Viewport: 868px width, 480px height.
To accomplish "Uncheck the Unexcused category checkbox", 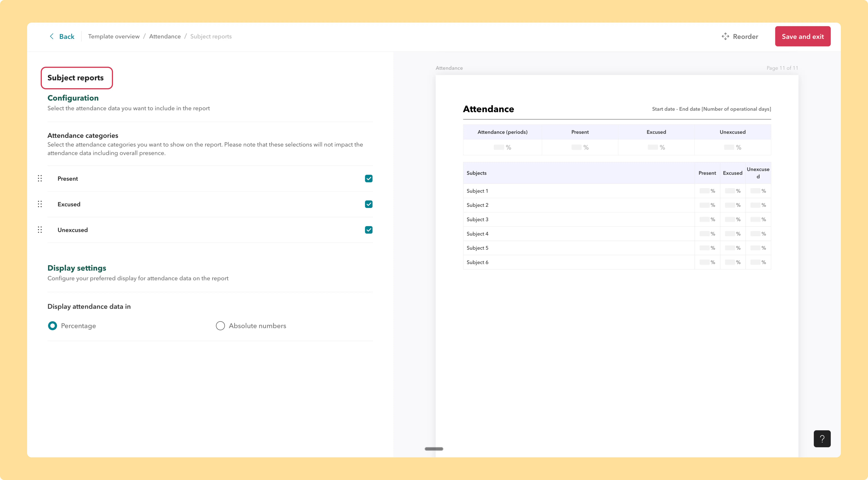I will [369, 230].
